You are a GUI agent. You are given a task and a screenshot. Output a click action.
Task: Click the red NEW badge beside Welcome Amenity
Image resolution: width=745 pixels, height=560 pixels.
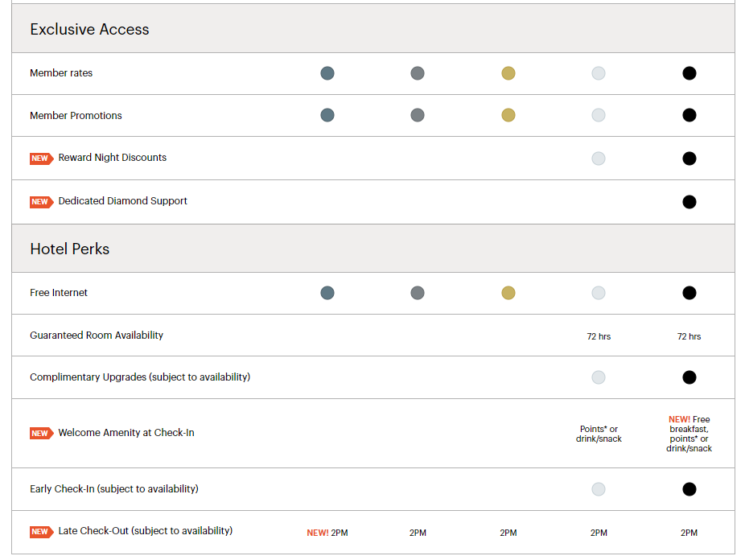pos(41,433)
